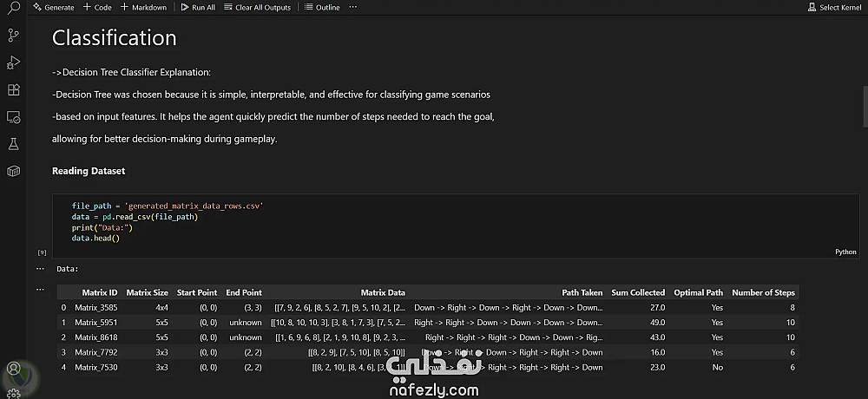Click the 23.0 sum collected value
Image resolution: width=868 pixels, height=399 pixels.
coord(657,368)
